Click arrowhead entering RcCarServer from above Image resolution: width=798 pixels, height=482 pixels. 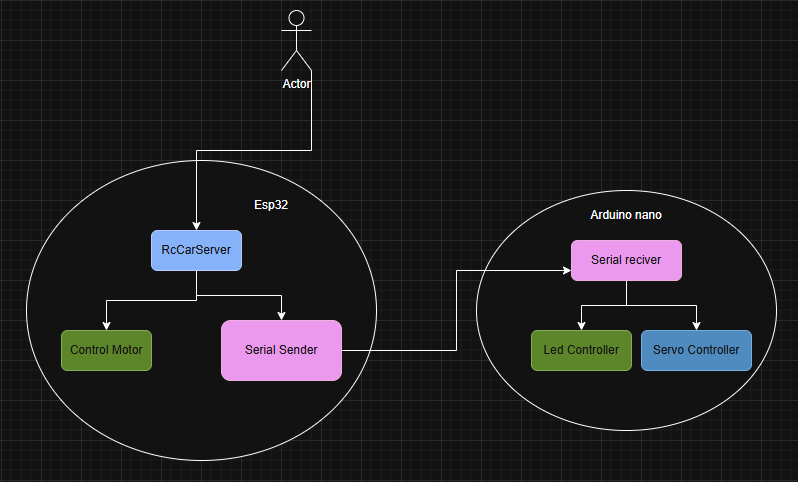pos(196,224)
